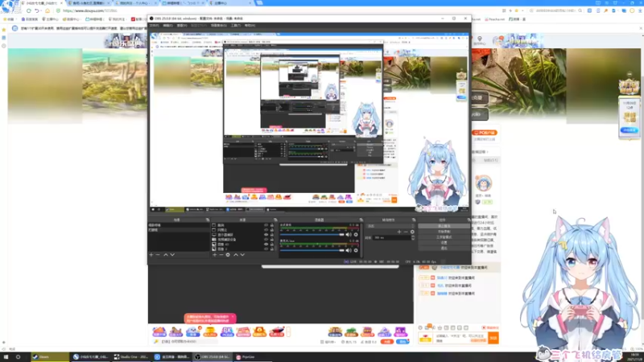Click the streaming button atop OBS Controls
Viewport: 644px width, 362px height.
click(x=444, y=226)
